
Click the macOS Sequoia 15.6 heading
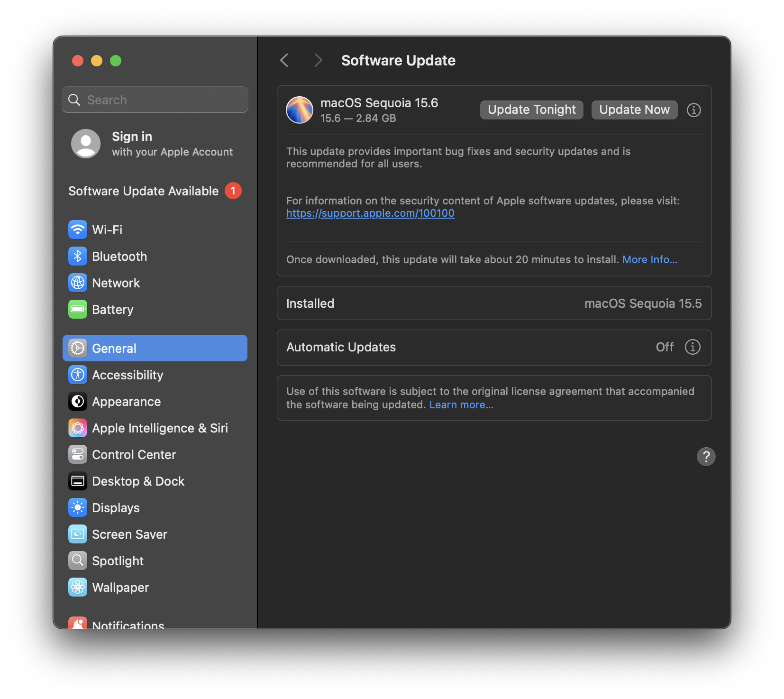pyautogui.click(x=379, y=103)
